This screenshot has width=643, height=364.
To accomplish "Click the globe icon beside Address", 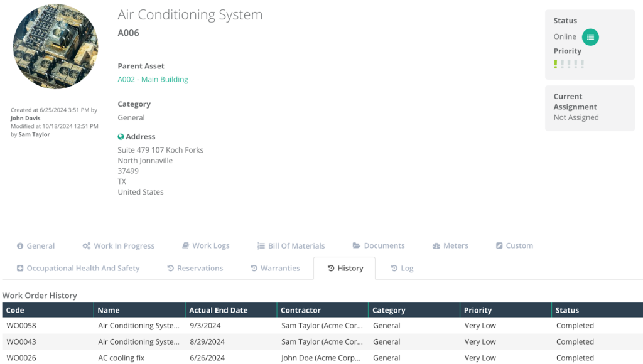I will pyautogui.click(x=121, y=137).
